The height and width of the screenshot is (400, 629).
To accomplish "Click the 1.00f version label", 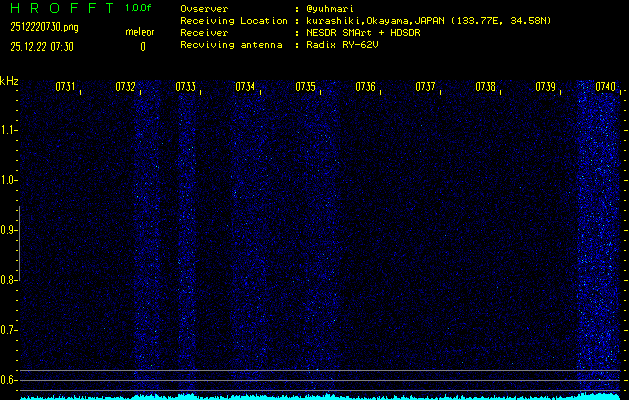I will pos(139,8).
